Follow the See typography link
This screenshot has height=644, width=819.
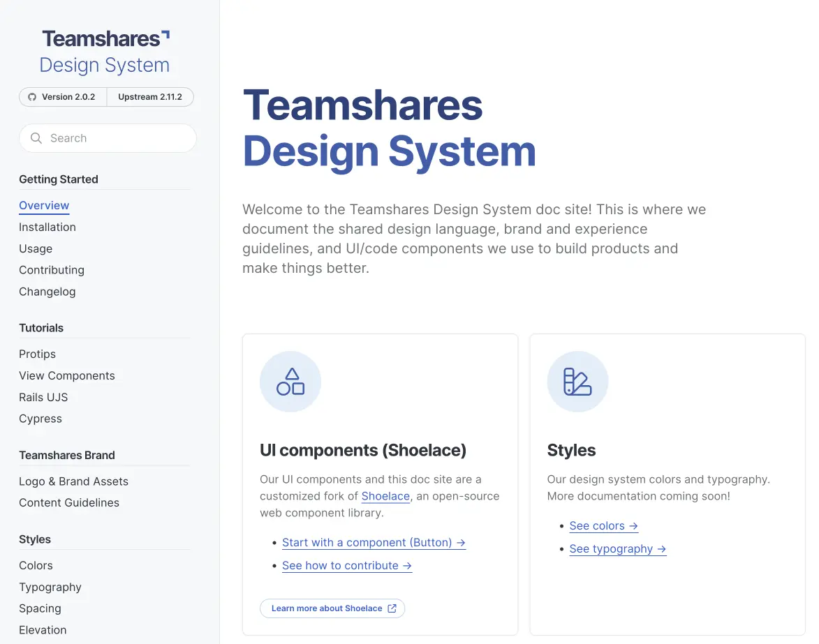618,549
